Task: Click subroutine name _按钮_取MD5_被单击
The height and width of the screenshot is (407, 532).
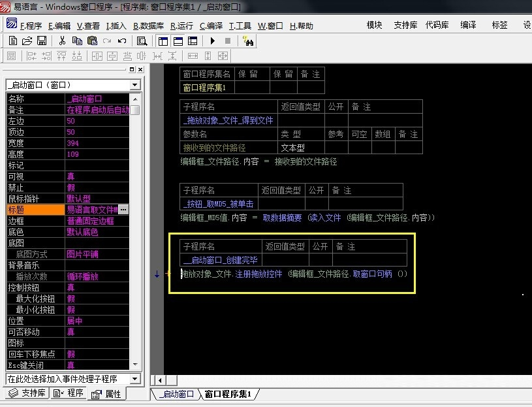Action: point(219,204)
